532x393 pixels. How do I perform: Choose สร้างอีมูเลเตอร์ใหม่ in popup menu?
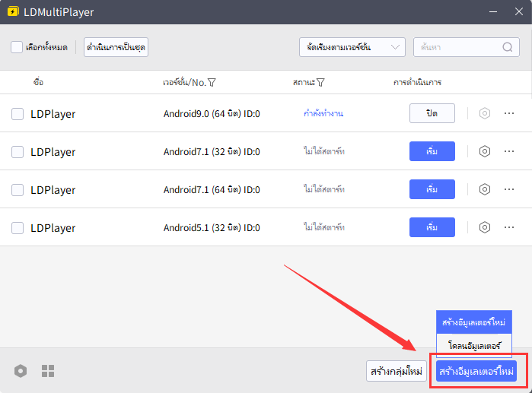473,322
